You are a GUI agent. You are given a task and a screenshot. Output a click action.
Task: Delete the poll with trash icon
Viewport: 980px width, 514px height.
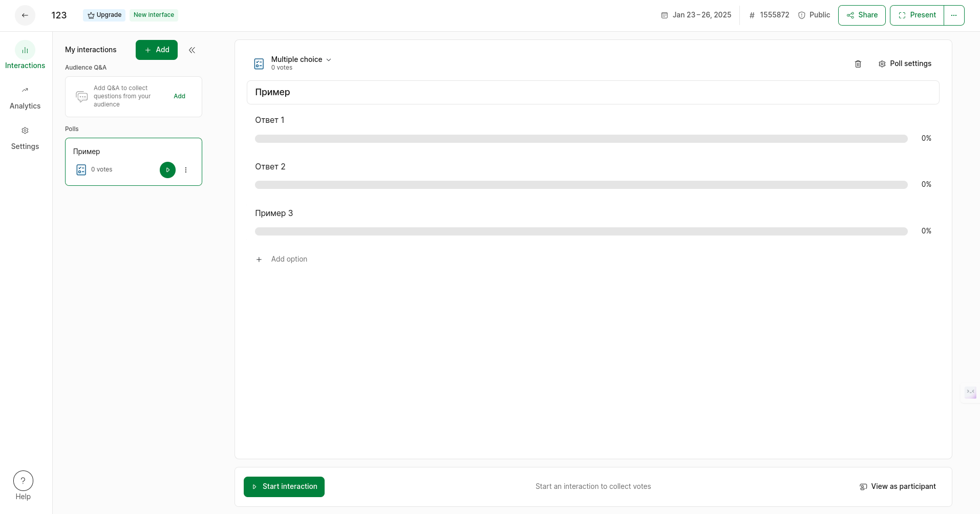pos(858,64)
